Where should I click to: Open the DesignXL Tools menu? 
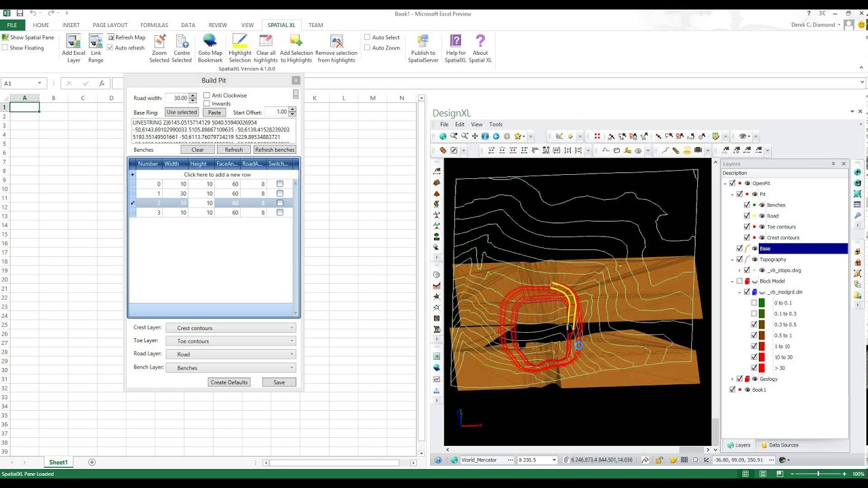(496, 125)
